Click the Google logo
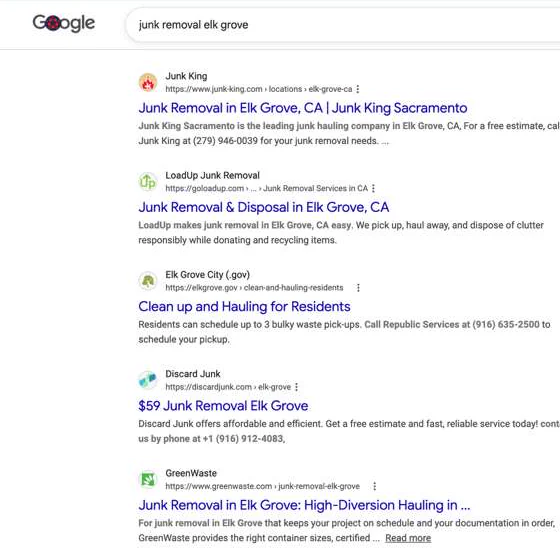560x560 pixels. pyautogui.click(x=64, y=23)
